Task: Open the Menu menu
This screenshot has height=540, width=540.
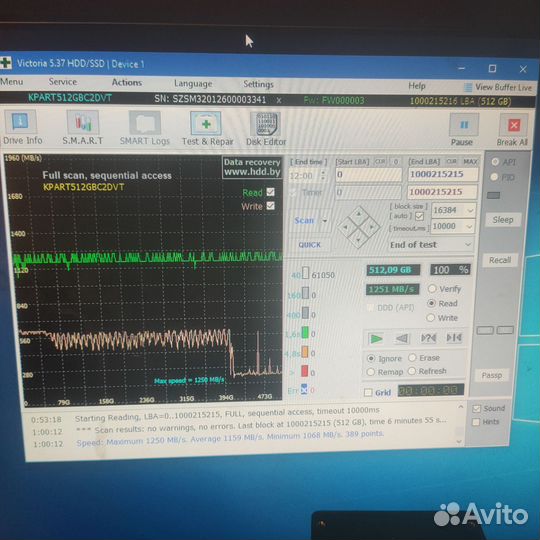Action: tap(12, 82)
